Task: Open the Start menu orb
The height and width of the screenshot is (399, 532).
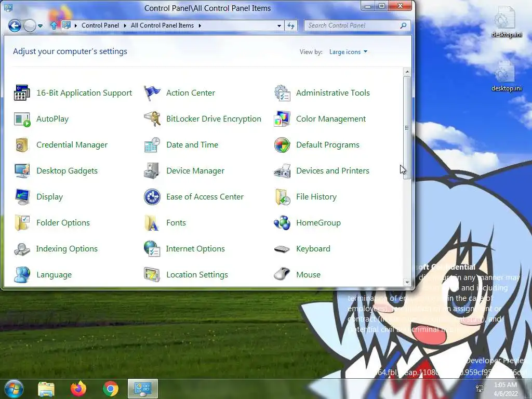Action: click(x=14, y=389)
